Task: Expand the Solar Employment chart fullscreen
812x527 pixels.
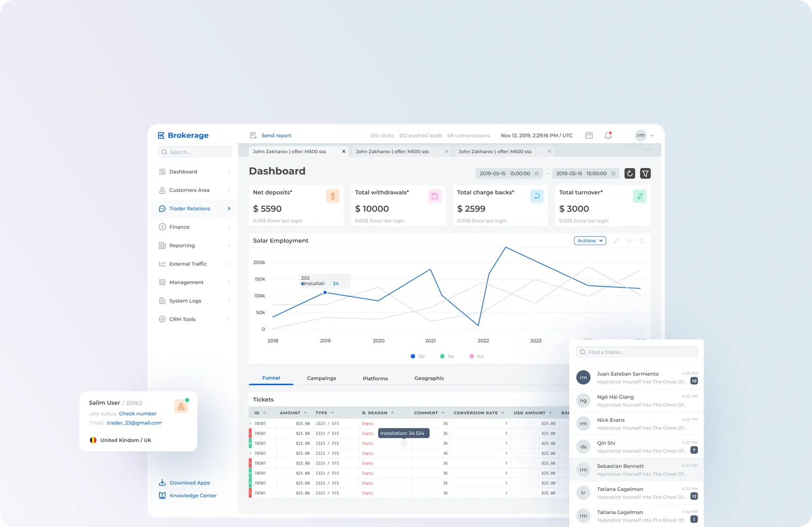Action: tap(616, 241)
